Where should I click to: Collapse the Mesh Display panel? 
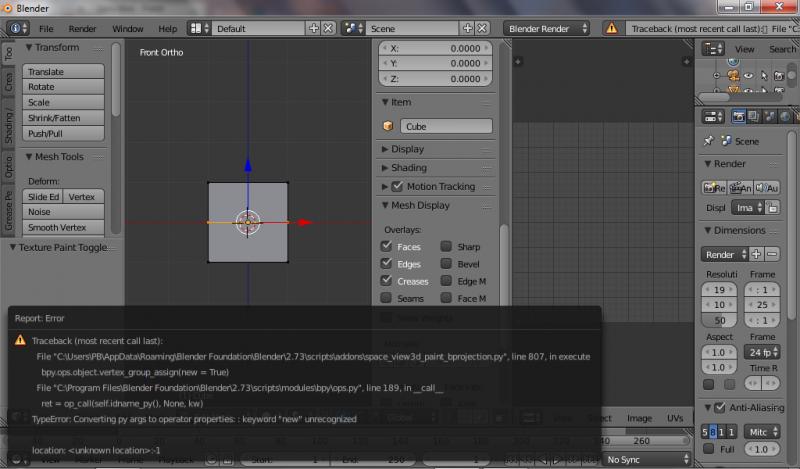[385, 205]
